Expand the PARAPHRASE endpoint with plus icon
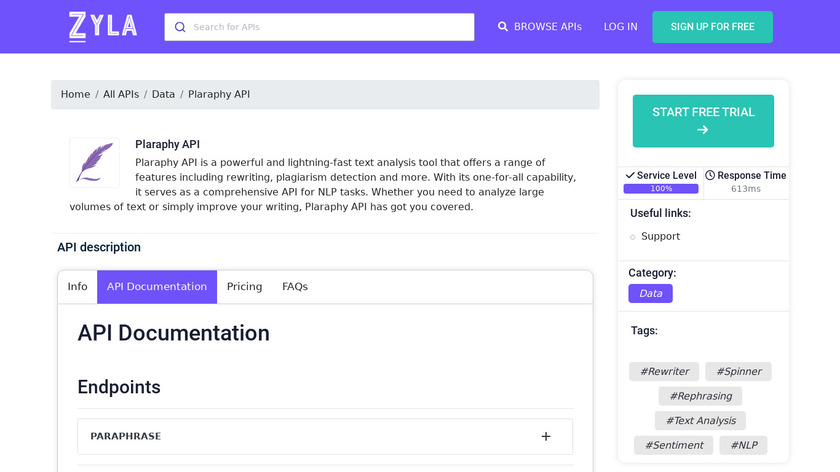Viewport: 840px width, 472px height. [x=546, y=436]
